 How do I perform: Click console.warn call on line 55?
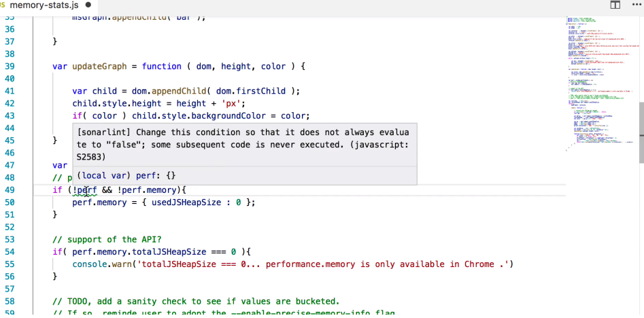coord(102,264)
